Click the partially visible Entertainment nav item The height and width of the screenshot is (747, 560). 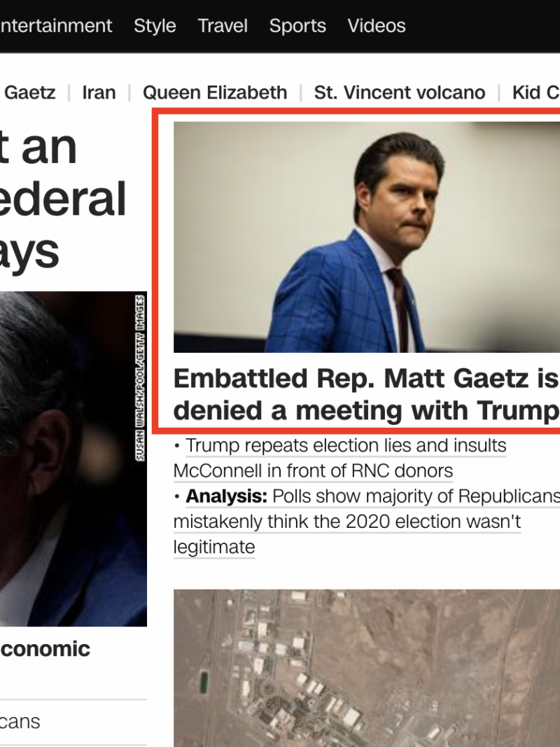tap(56, 26)
